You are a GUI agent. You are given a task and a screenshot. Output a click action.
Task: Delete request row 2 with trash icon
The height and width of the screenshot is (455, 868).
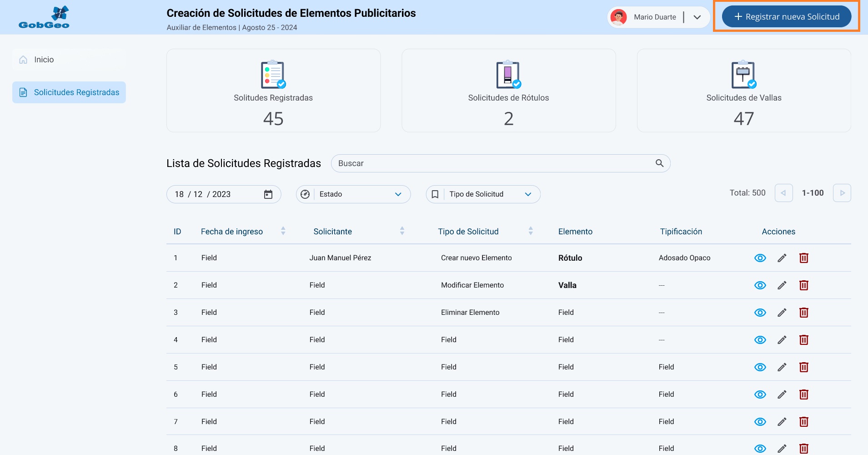pyautogui.click(x=803, y=285)
